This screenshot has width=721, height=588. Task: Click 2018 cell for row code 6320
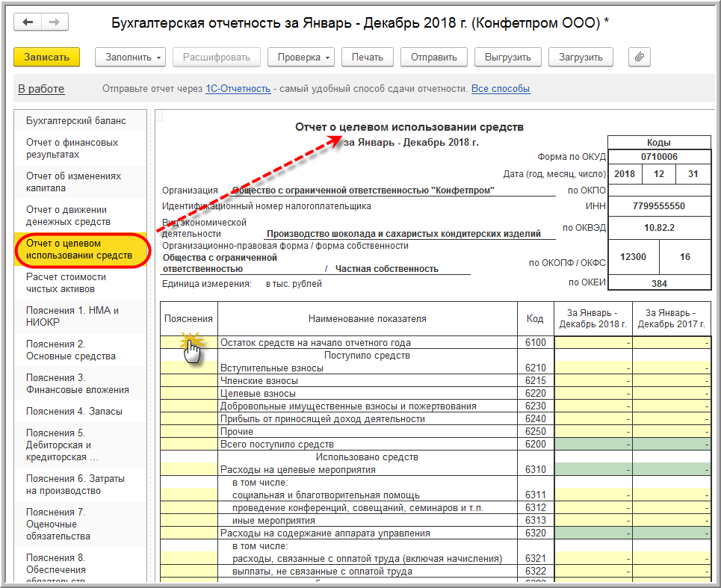click(593, 533)
